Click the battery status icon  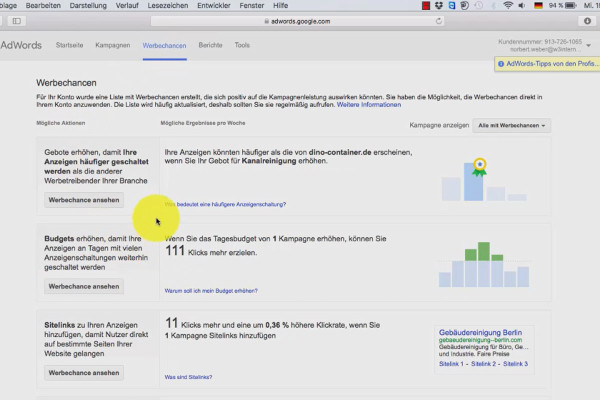point(571,5)
